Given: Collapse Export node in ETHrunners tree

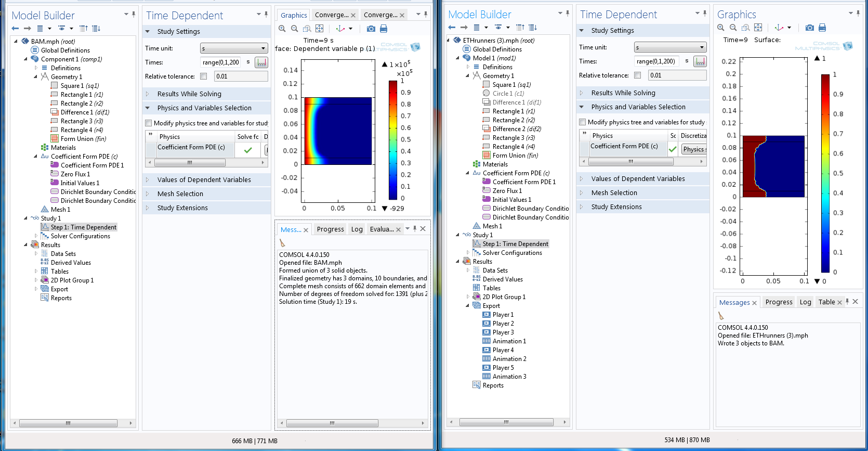Looking at the screenshot, I should [467, 306].
